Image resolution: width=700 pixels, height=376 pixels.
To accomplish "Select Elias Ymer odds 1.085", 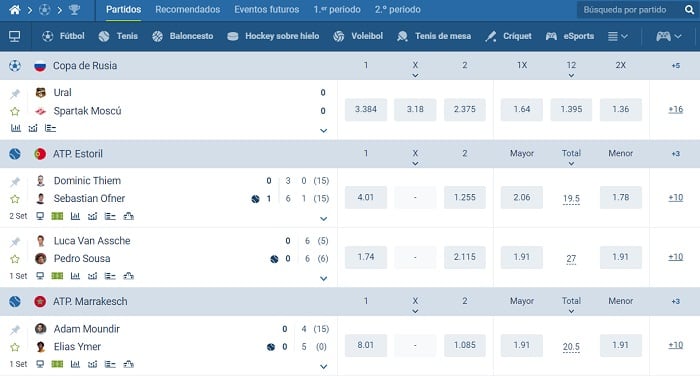I will (465, 345).
